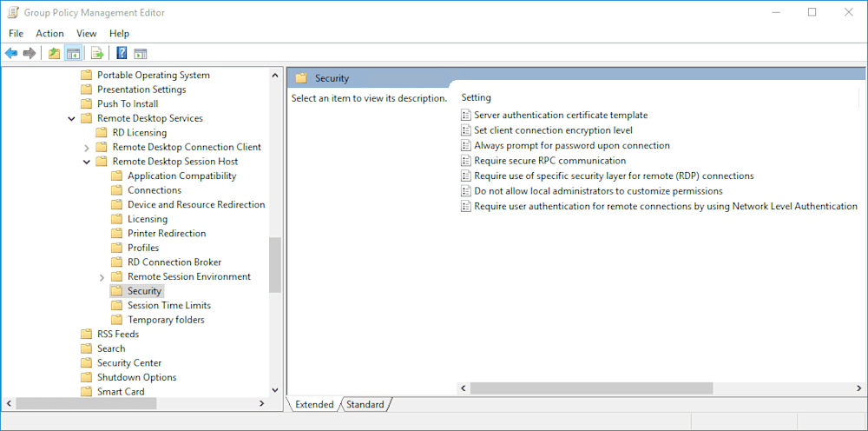Click the policy icon beside Always prompt for password
Screen dimensions: 868x431
465,145
